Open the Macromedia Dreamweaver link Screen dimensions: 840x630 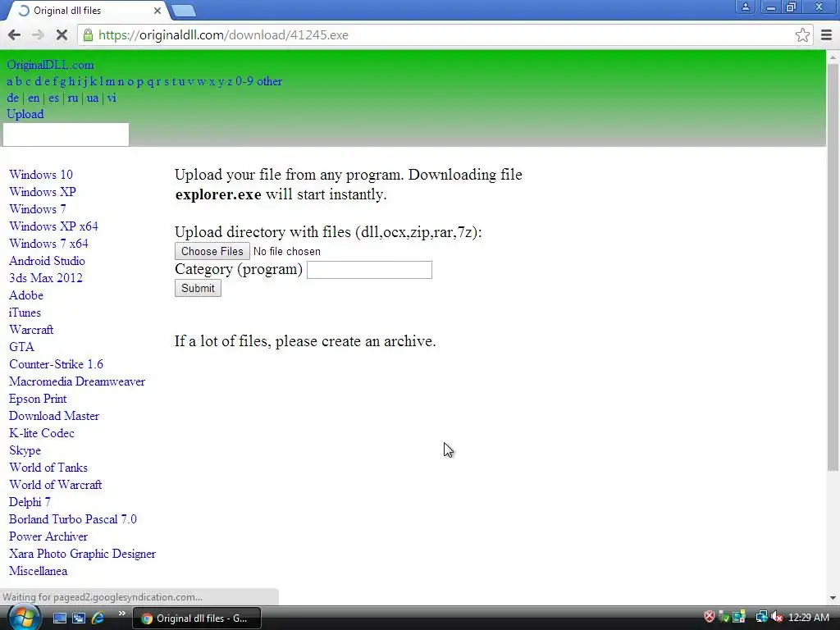[x=77, y=381]
